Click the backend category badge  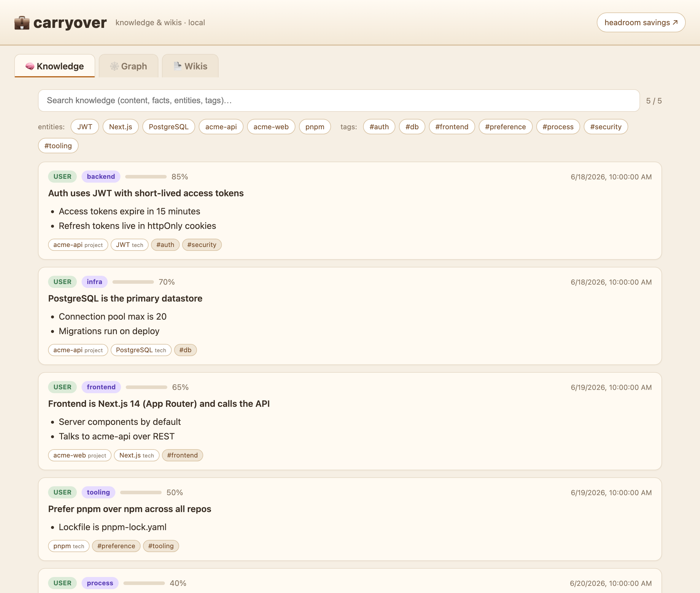click(x=101, y=176)
